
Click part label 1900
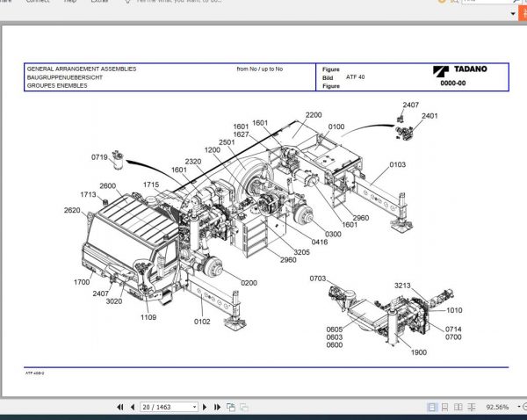418,352
